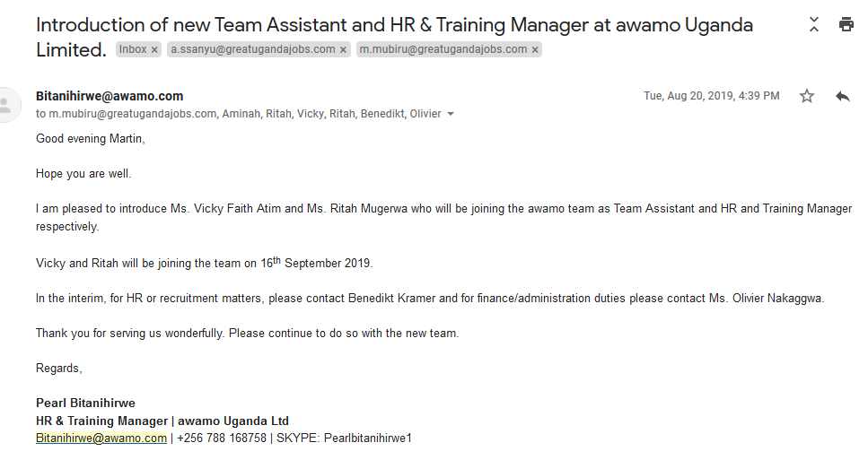Star the message from Bitanihirwe
The width and height of the screenshot is (868, 460).
pyautogui.click(x=807, y=96)
